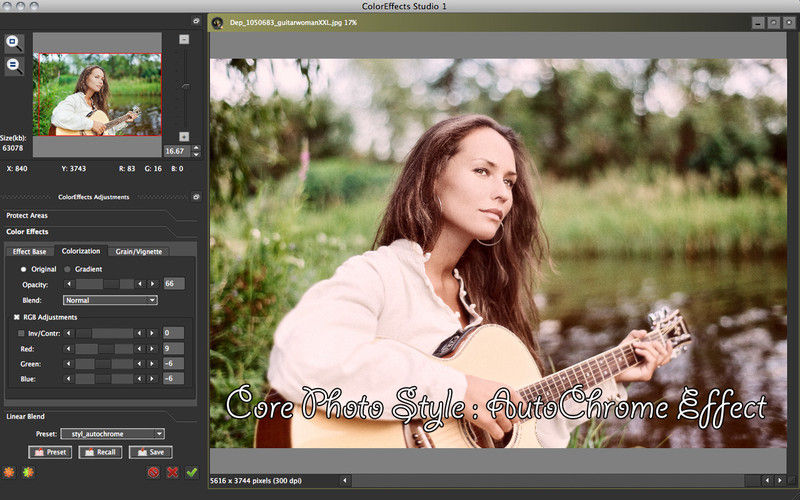This screenshot has height=500, width=800.
Task: Select the Colorization tab
Action: (x=81, y=251)
